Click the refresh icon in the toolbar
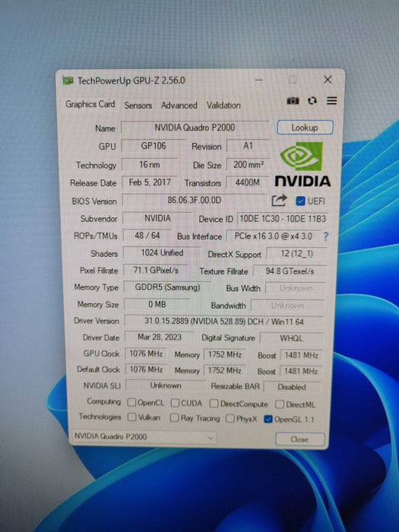 tap(312, 101)
